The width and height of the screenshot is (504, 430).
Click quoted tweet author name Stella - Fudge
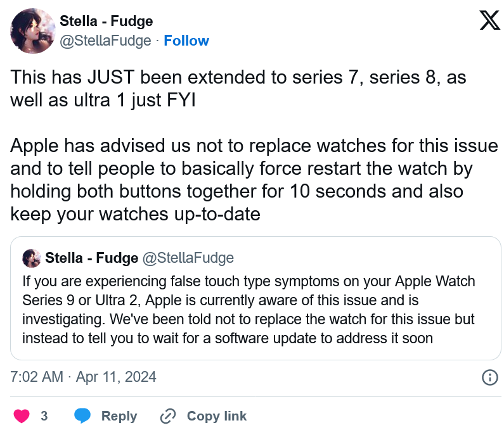click(91, 258)
